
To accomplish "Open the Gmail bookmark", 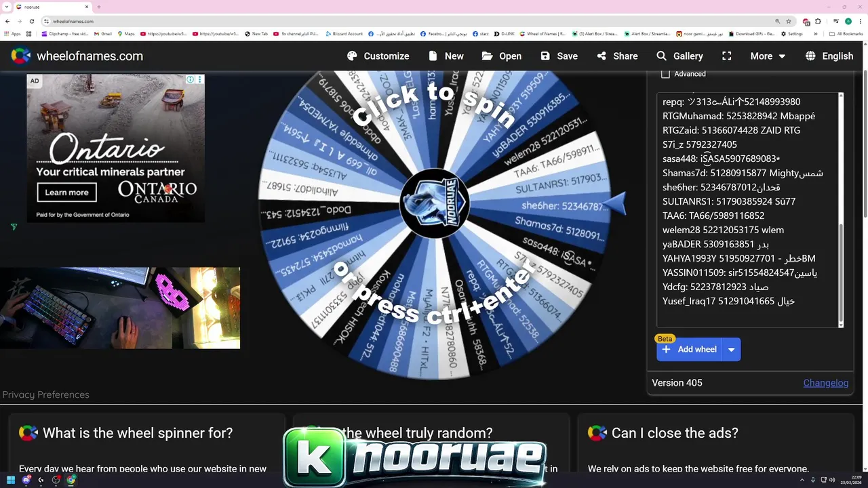I will [x=103, y=33].
